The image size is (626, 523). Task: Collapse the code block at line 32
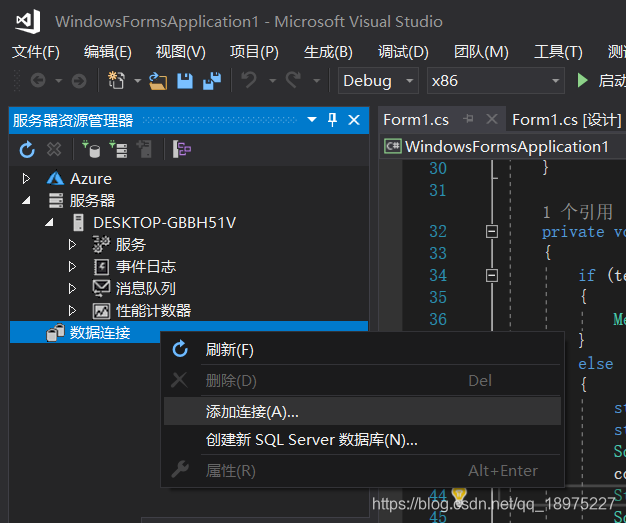click(x=492, y=232)
